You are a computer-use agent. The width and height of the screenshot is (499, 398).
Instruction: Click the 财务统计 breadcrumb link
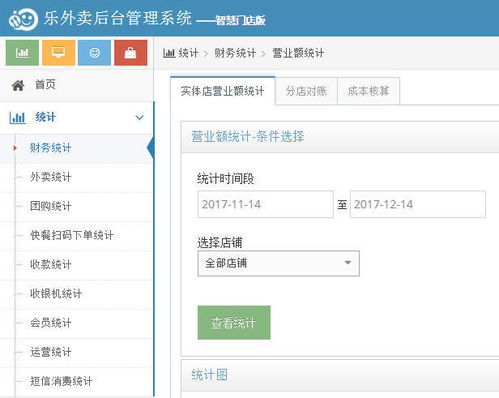click(x=235, y=53)
